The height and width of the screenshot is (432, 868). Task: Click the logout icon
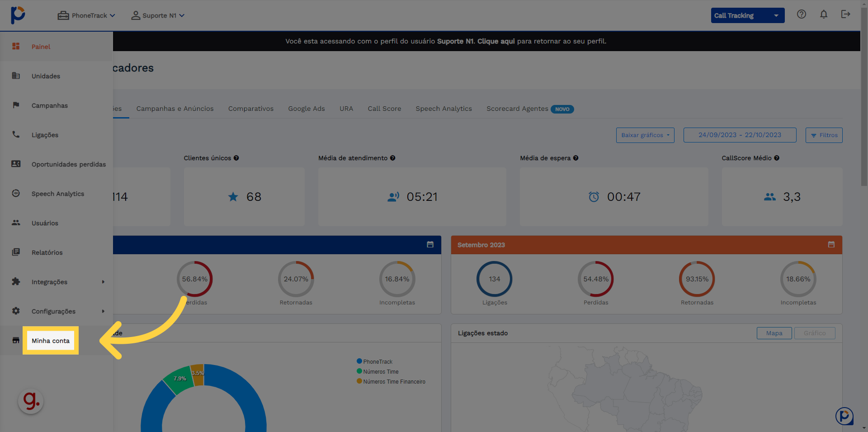(x=846, y=14)
